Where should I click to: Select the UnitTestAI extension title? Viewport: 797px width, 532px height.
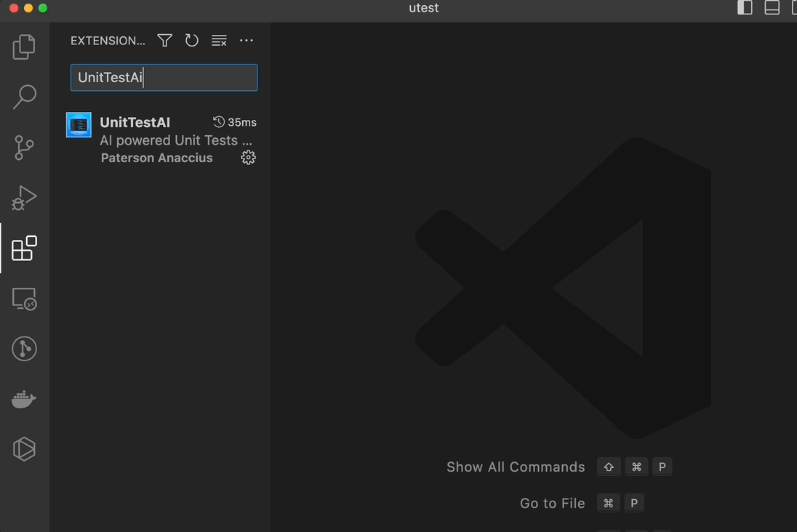pos(135,122)
